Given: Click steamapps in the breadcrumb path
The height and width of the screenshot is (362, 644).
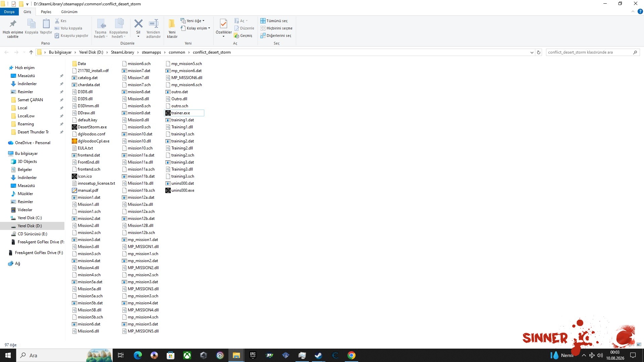Looking at the screenshot, I should (151, 52).
